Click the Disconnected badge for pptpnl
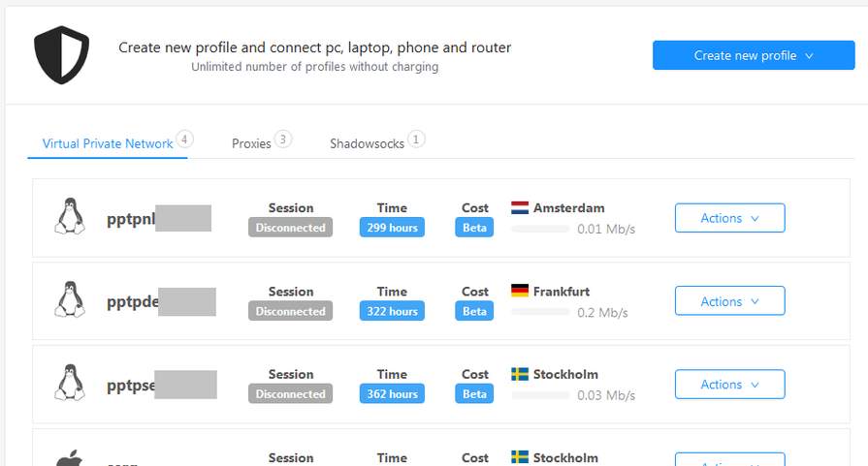868x466 pixels. (290, 228)
